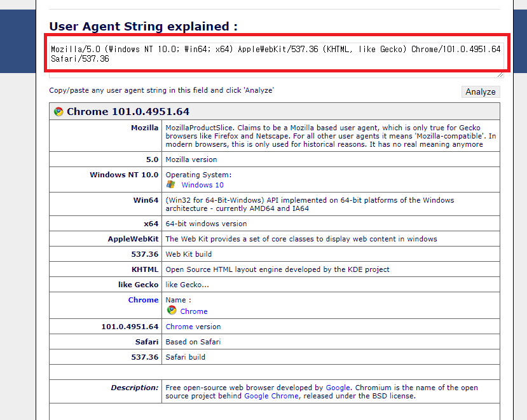Click the 'Mozilla' label cell
Image resolution: width=527 pixels, height=420 pixels.
click(x=106, y=136)
